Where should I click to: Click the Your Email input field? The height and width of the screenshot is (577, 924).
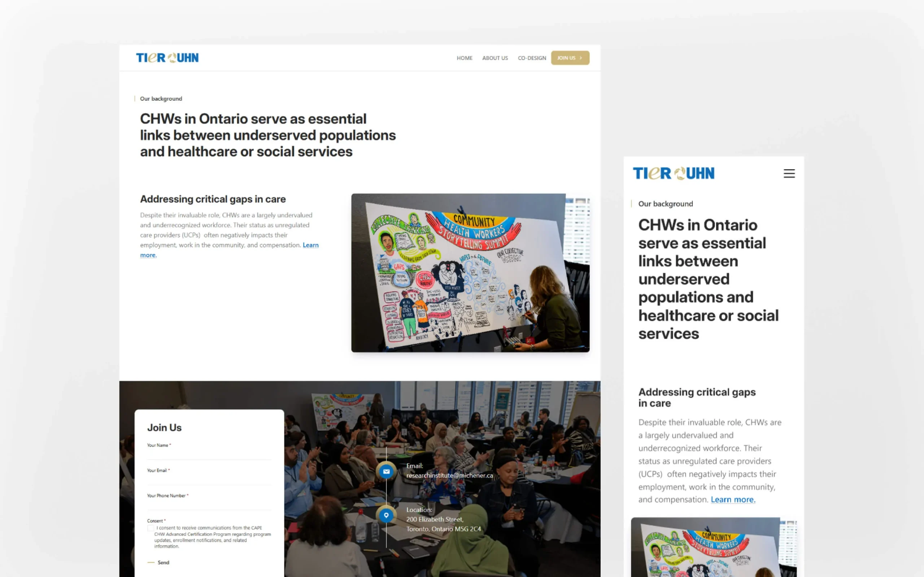pyautogui.click(x=209, y=479)
